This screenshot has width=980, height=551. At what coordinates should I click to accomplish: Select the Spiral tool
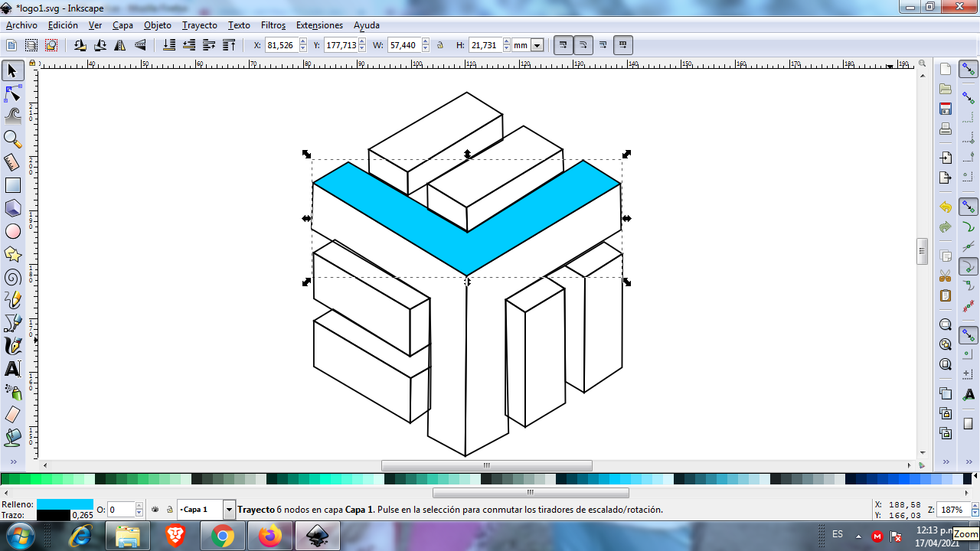tap(12, 277)
